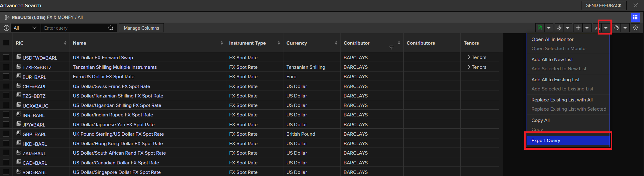644x176 pixels.
Task: Expand Tenors for USDFWD=BARL row
Action: coord(477,57)
